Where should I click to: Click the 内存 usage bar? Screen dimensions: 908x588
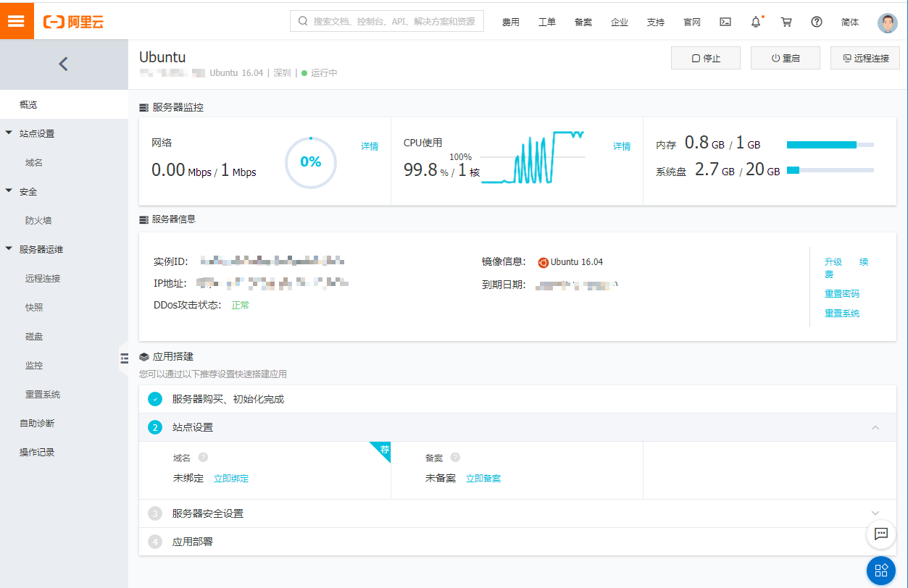[830, 145]
